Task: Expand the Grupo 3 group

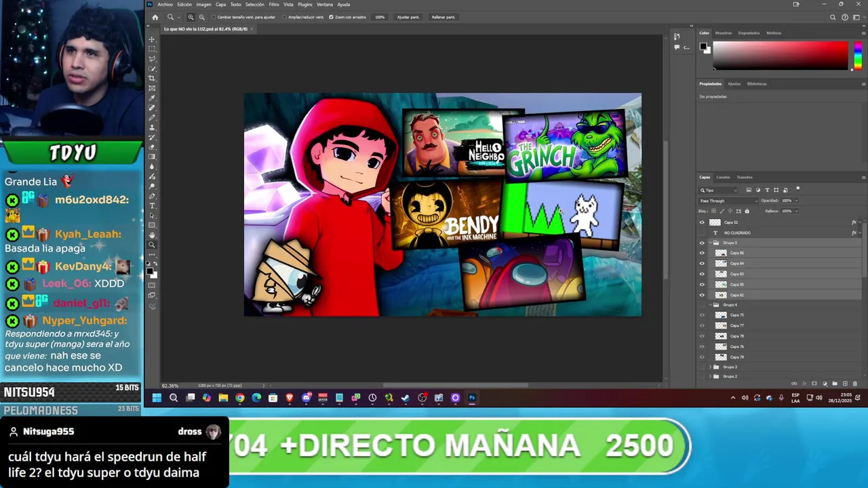Action: point(709,367)
